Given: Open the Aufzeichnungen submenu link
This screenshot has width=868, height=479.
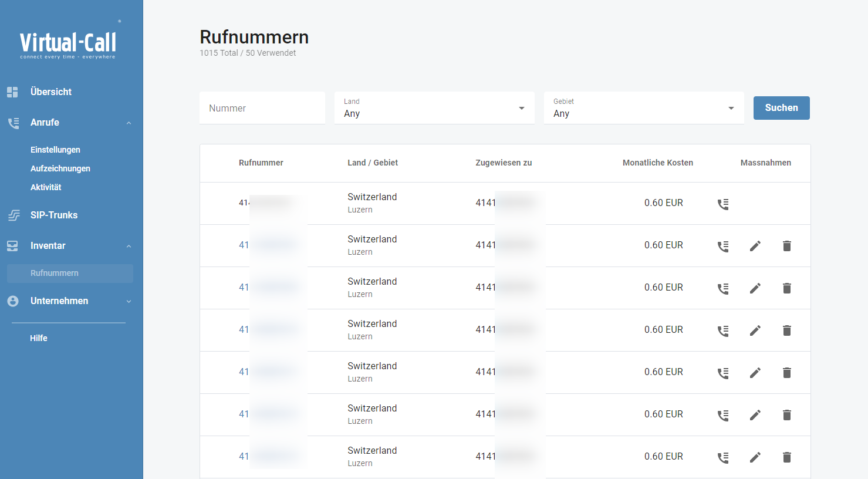Looking at the screenshot, I should 60,168.
